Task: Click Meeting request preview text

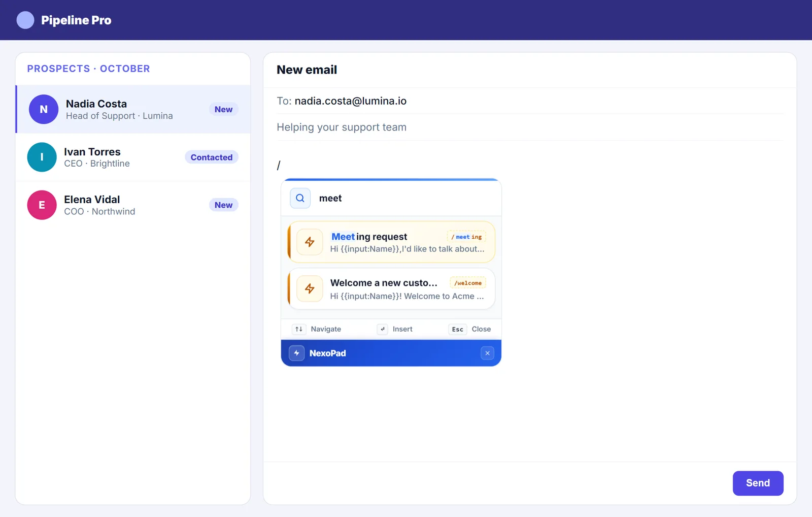Action: point(407,249)
